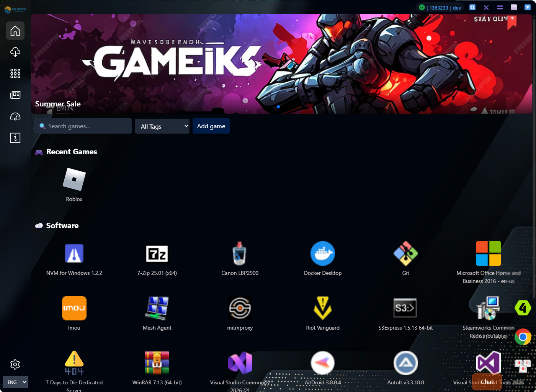Click the blue banner carousel dot
536x392 pixels.
pyautogui.click(x=278, y=107)
